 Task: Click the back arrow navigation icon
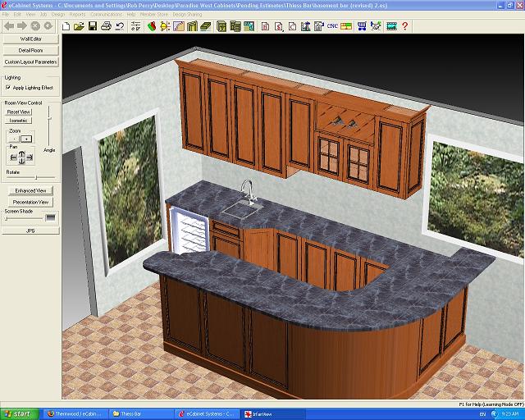[9, 25]
